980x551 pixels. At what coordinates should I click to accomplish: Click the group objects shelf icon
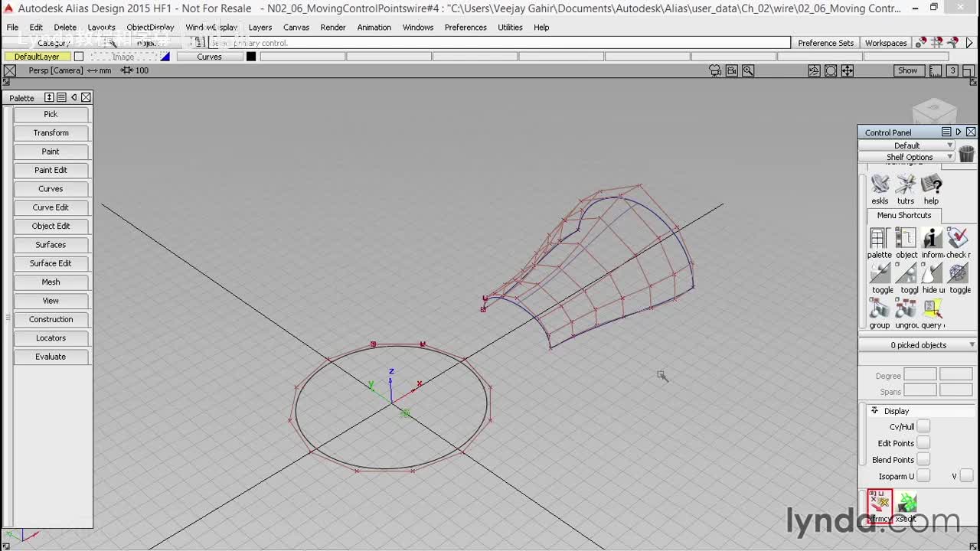point(879,309)
